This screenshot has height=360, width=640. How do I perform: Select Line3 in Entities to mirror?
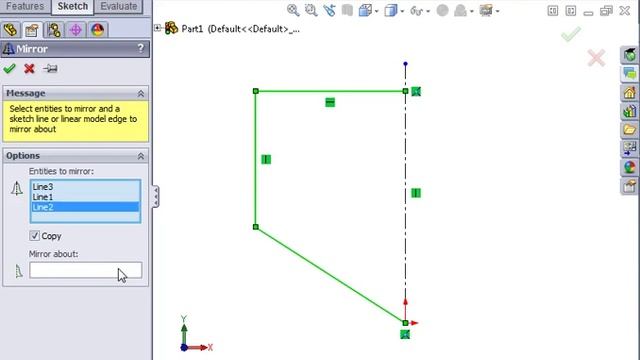click(43, 187)
